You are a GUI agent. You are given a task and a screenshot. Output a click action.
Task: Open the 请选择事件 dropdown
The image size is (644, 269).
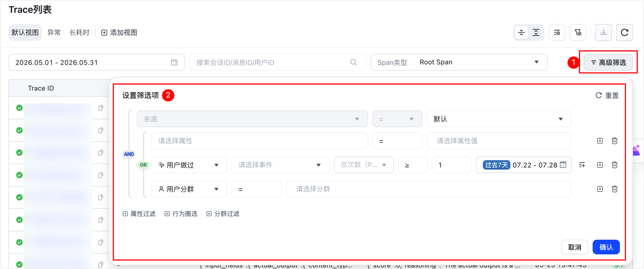[x=280, y=165]
